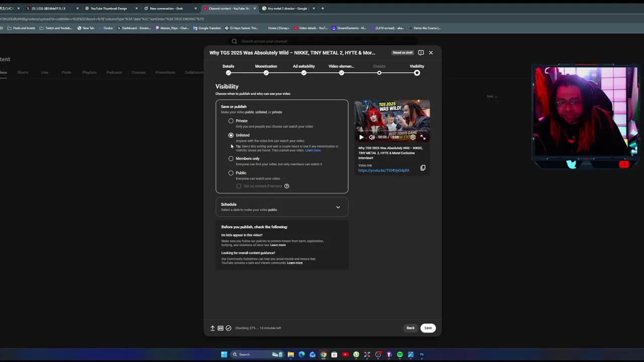Screen dimensions: 644x362
Task: Click the Back button
Action: pos(411,328)
